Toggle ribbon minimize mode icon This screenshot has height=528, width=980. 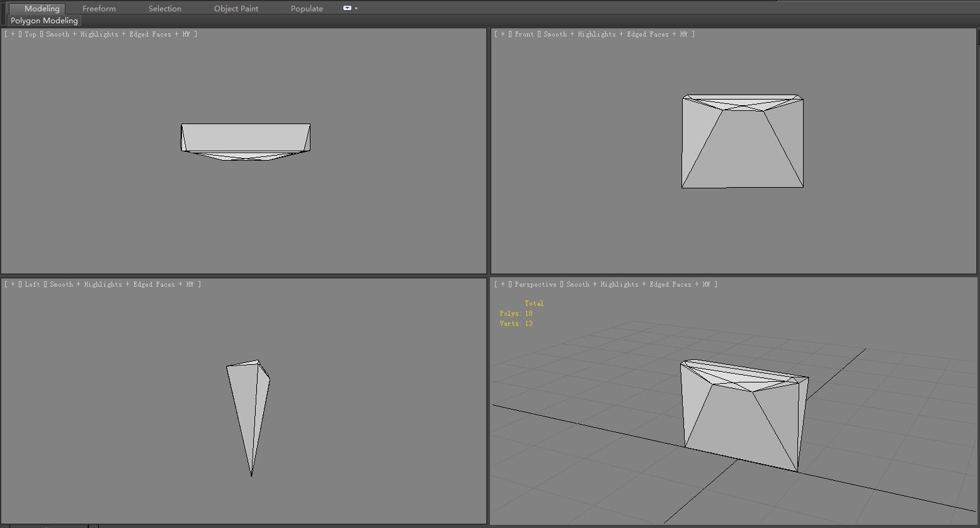click(347, 8)
